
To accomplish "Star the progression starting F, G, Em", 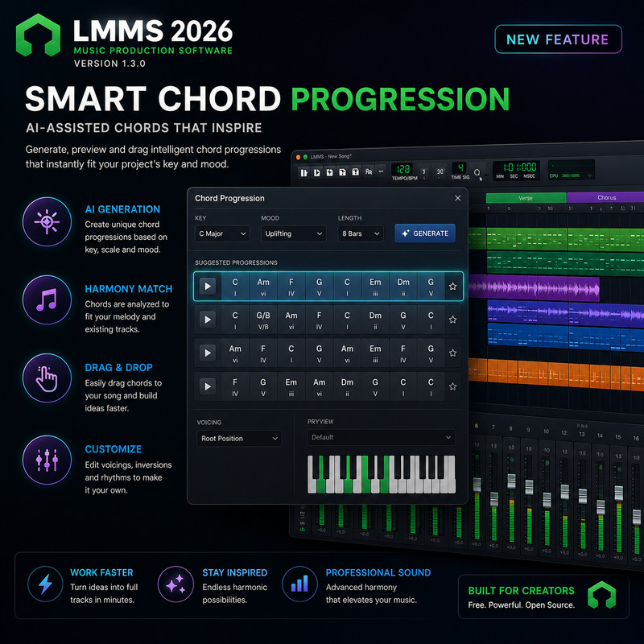I will click(452, 386).
